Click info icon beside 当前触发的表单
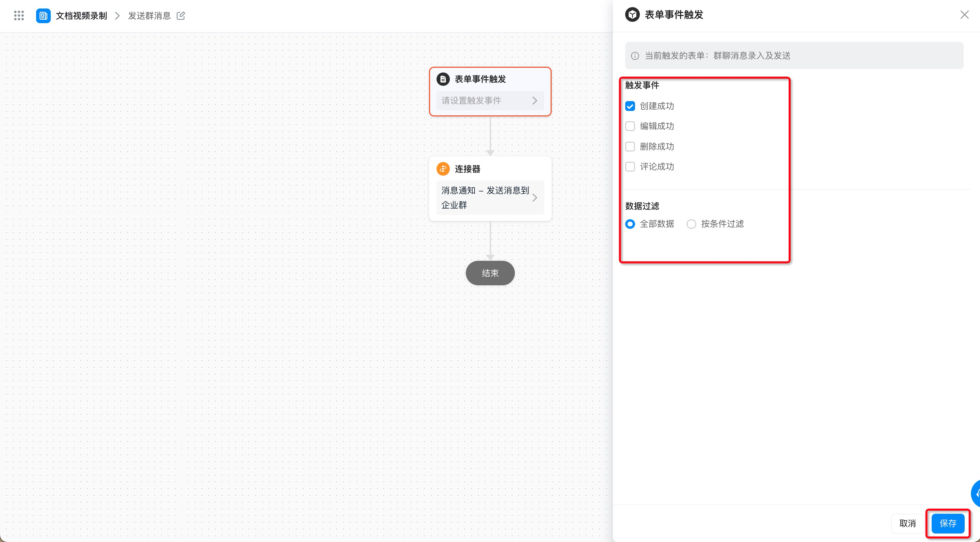 tap(635, 56)
